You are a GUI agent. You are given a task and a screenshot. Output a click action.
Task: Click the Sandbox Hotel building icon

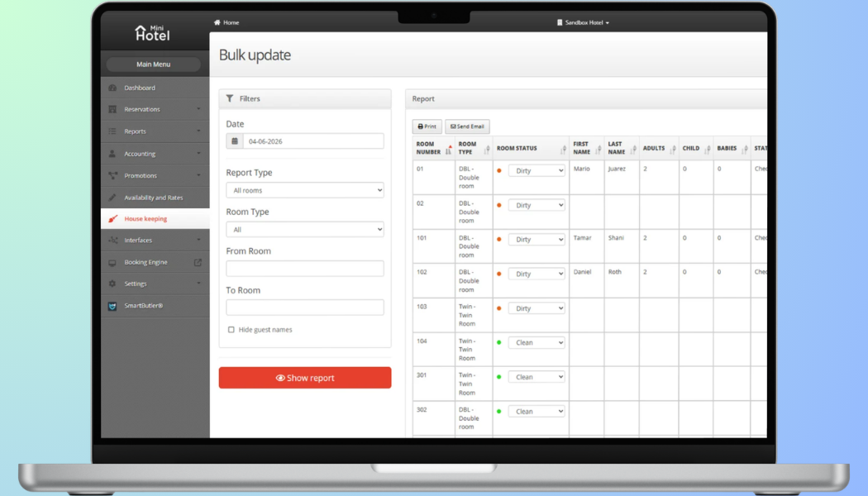[x=560, y=22]
